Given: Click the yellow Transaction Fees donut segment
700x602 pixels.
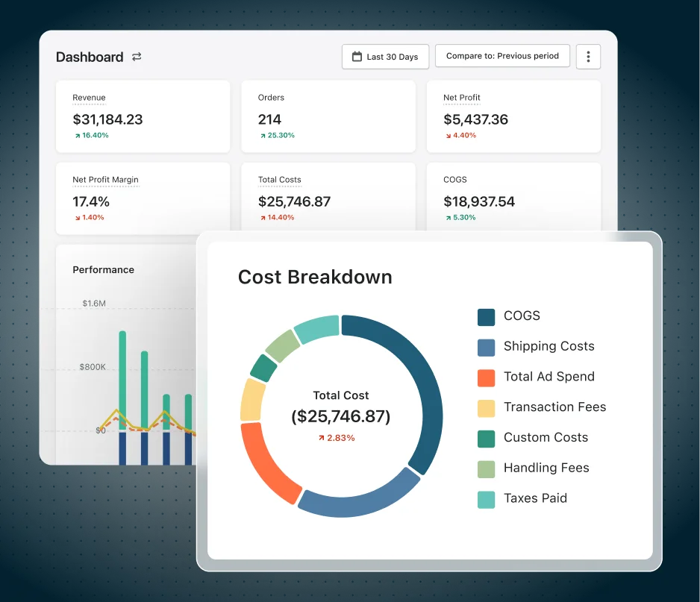Looking at the screenshot, I should tap(251, 401).
